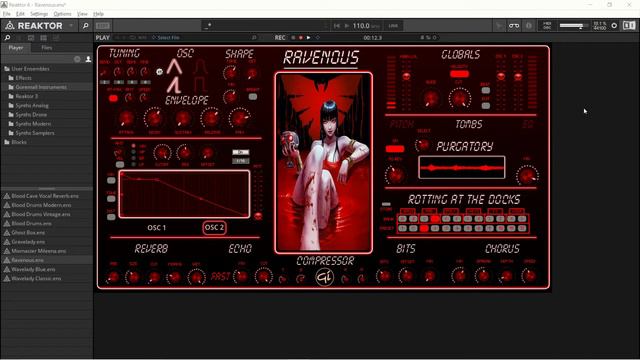Click the audio engine power icon
Image resolution: width=640 pixels, height=360 pixels.
614,26
